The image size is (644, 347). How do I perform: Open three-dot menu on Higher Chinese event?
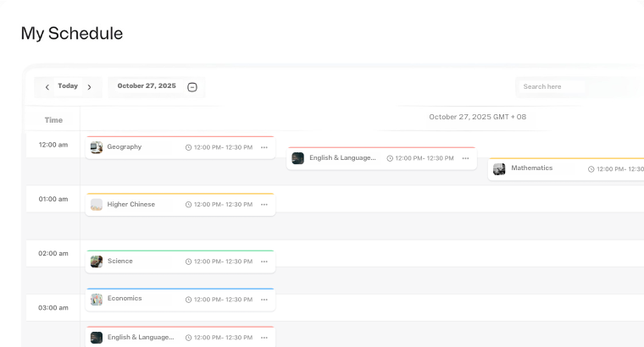click(264, 205)
